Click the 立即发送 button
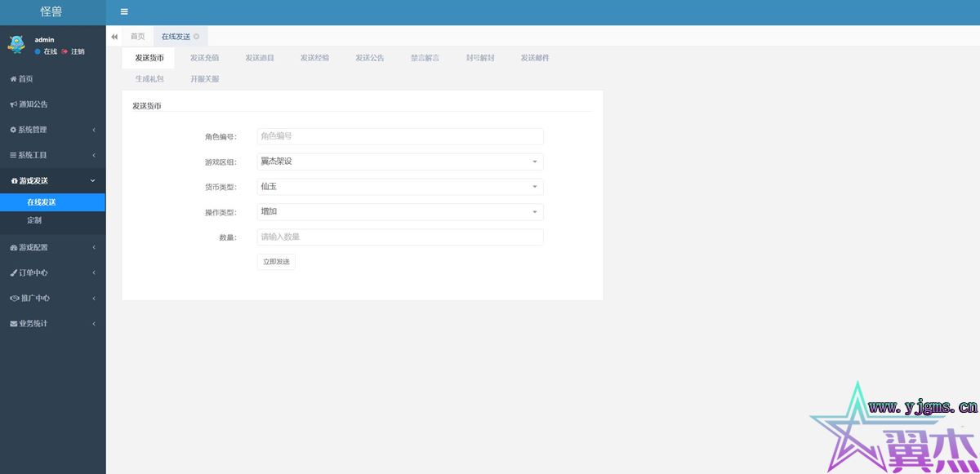This screenshot has height=474, width=980. point(276,262)
